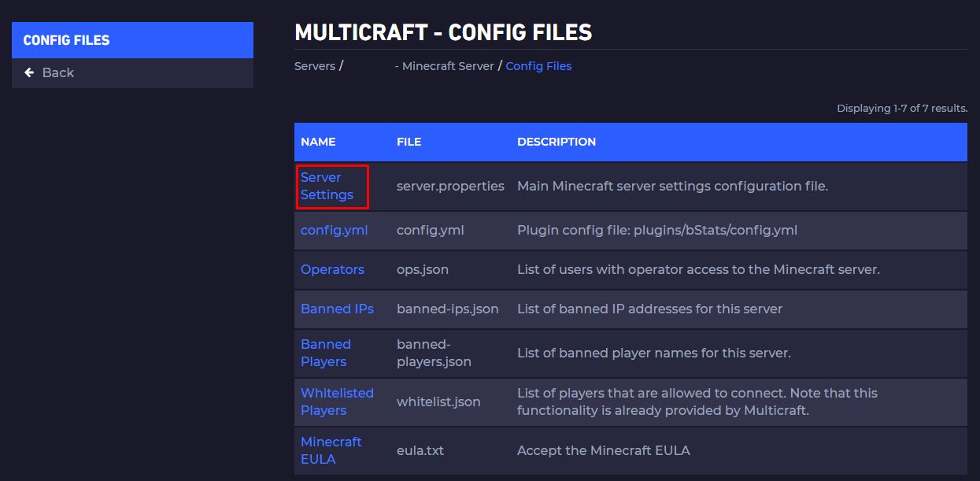Open the Operators file link
The image size is (980, 481).
coord(332,269)
